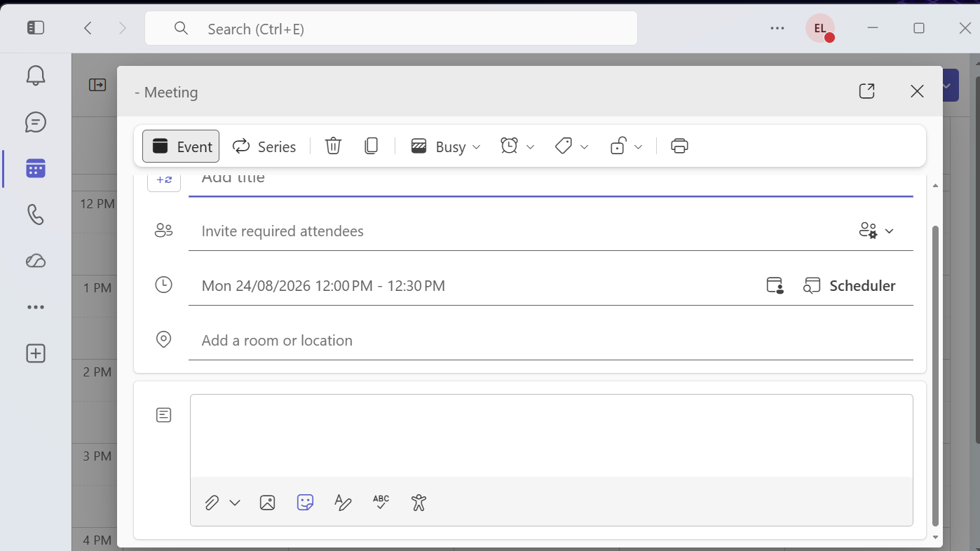Viewport: 980px width, 551px height.
Task: Toggle the top-left sidebar panel icon
Action: pos(36,28)
